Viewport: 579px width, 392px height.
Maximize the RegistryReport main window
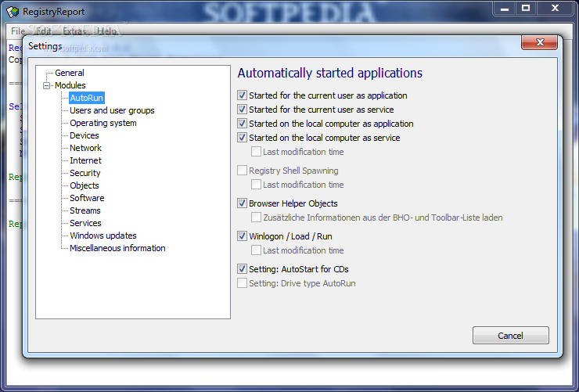point(526,9)
